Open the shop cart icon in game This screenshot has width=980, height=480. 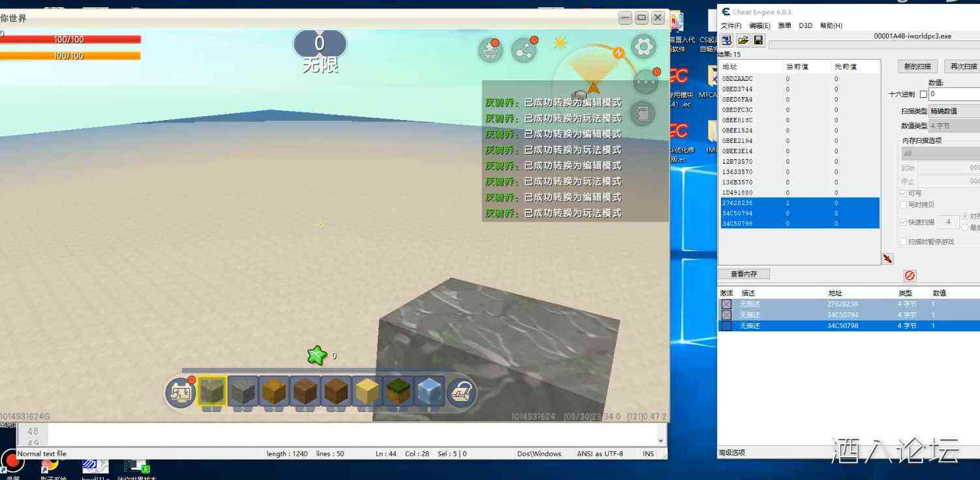tap(490, 51)
